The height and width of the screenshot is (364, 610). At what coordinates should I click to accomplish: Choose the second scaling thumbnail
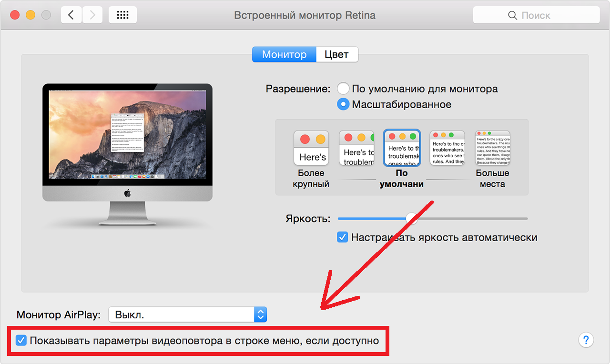point(356,148)
